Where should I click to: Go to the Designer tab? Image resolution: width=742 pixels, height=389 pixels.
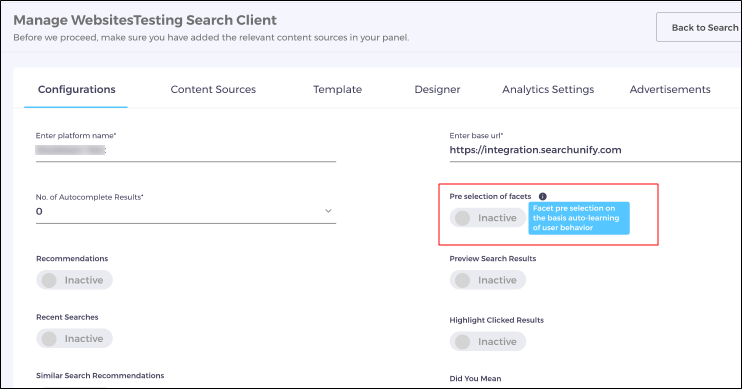coord(437,89)
